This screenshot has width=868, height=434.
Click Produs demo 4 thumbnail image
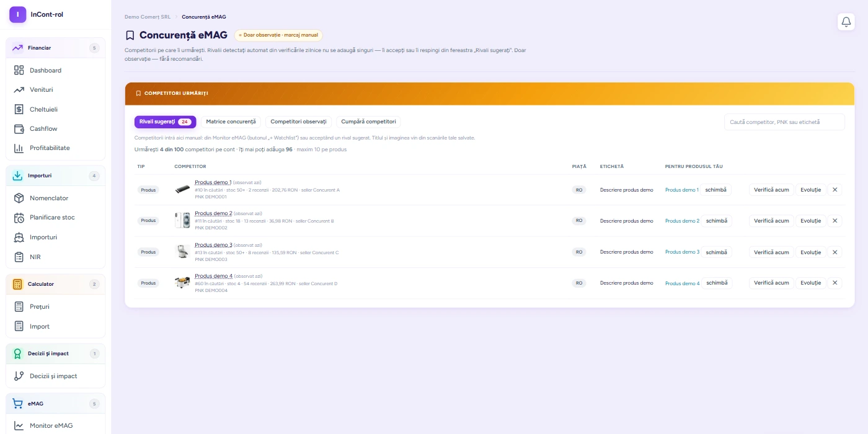[182, 283]
